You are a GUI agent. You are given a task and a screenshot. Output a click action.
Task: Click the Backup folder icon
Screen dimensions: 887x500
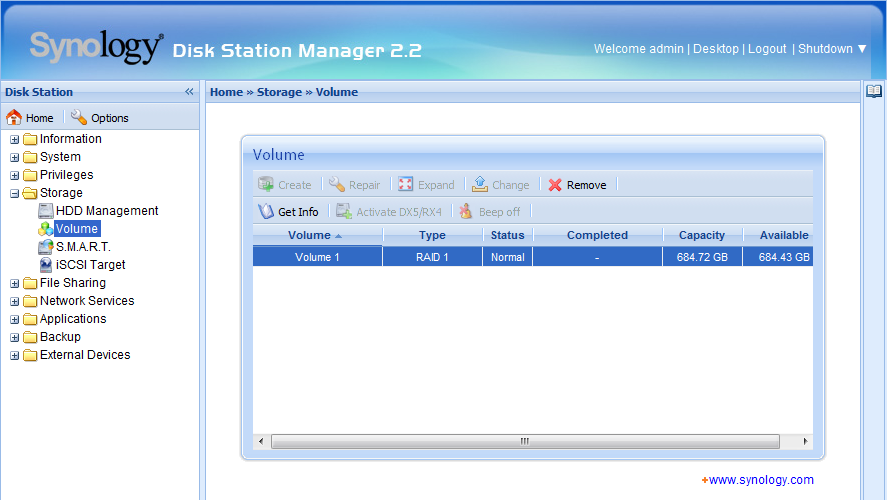click(x=30, y=338)
